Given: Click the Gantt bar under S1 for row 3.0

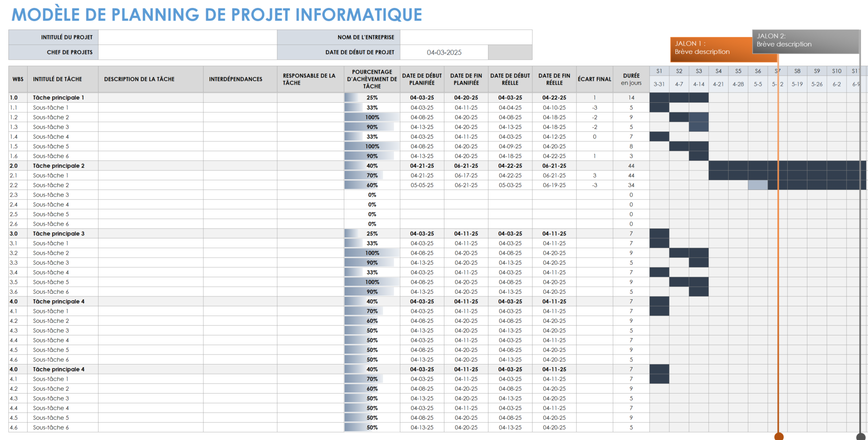Looking at the screenshot, I should [659, 234].
